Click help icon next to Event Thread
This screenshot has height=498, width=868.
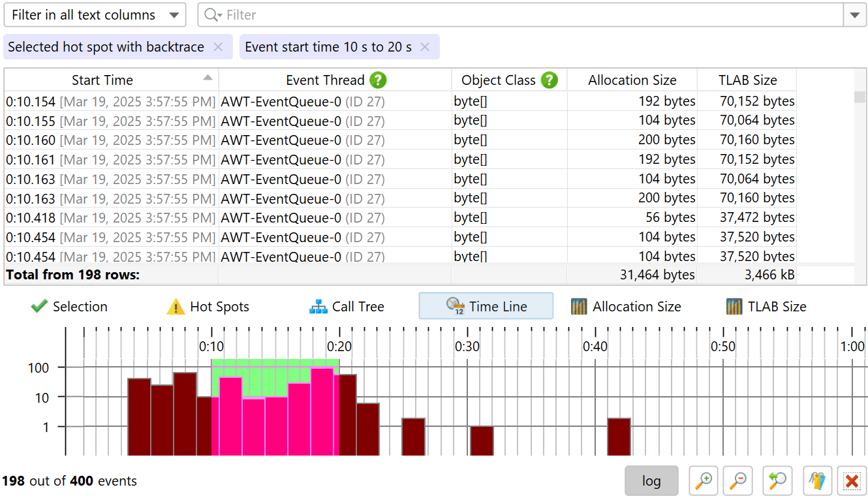point(378,80)
